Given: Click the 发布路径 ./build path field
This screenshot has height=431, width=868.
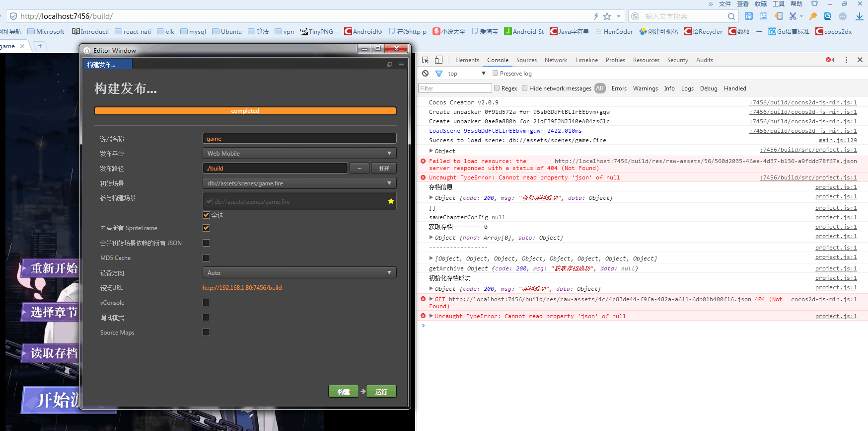Looking at the screenshot, I should tap(275, 168).
